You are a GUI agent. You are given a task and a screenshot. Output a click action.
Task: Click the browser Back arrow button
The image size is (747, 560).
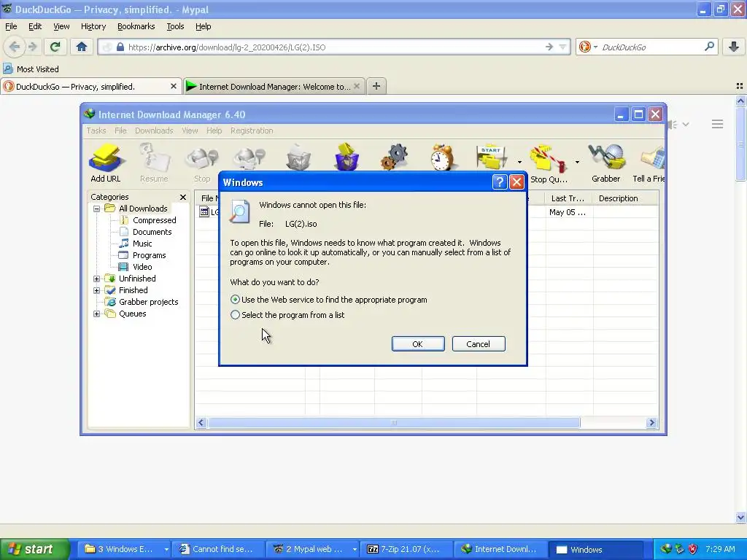(15, 47)
